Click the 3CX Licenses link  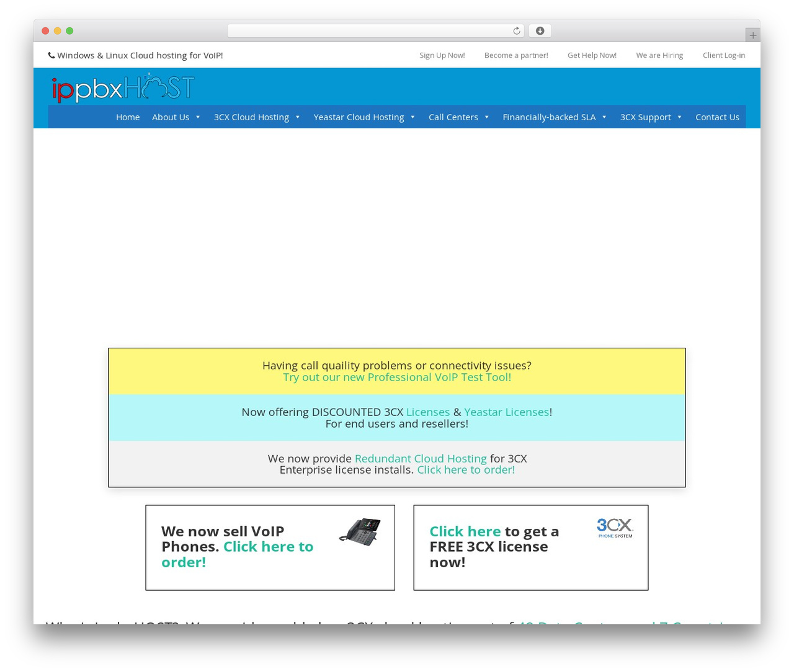click(x=428, y=412)
